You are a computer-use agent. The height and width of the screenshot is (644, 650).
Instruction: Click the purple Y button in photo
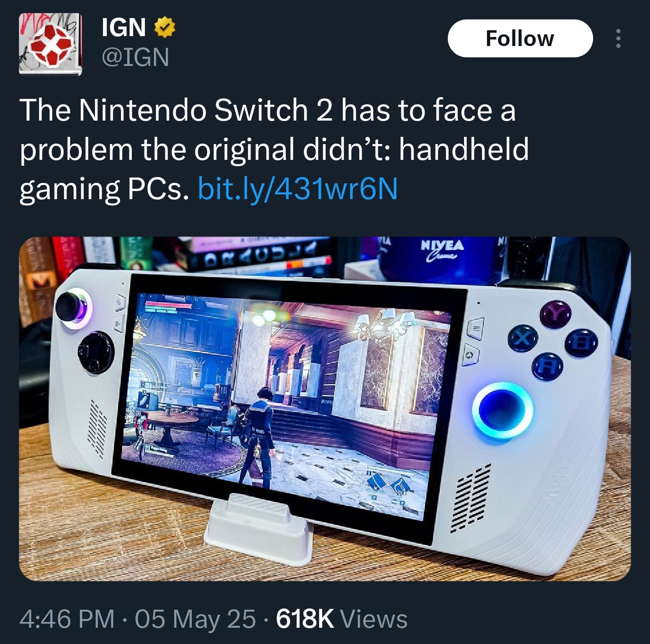click(x=555, y=313)
